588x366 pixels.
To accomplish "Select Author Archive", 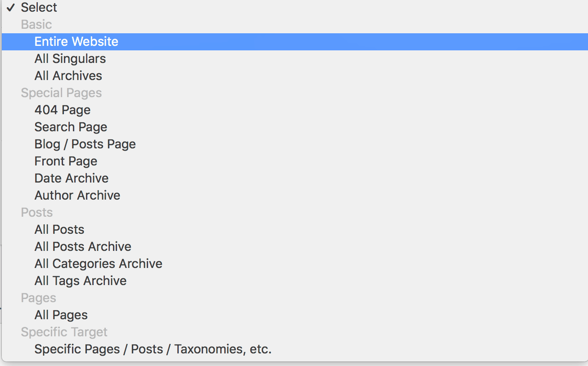I will [77, 195].
